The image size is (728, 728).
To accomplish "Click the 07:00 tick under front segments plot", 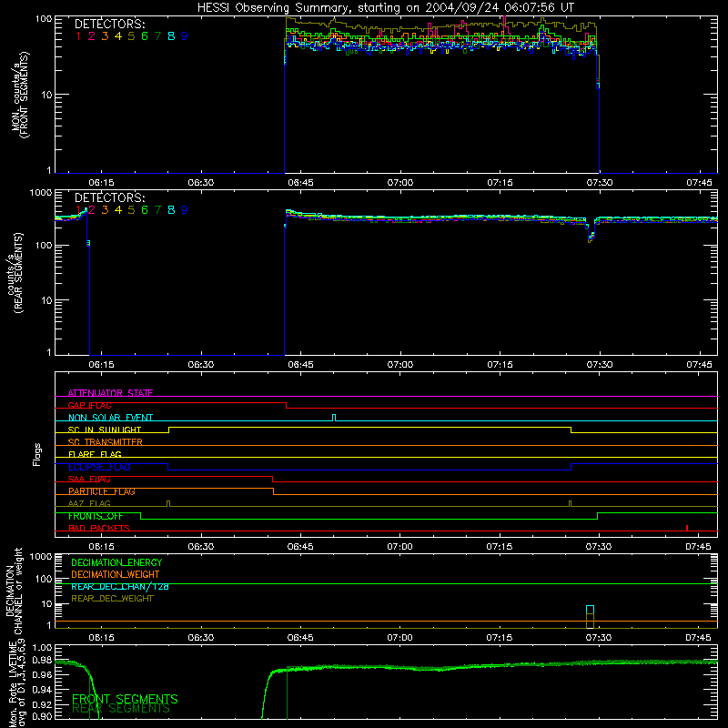I will pyautogui.click(x=400, y=183).
